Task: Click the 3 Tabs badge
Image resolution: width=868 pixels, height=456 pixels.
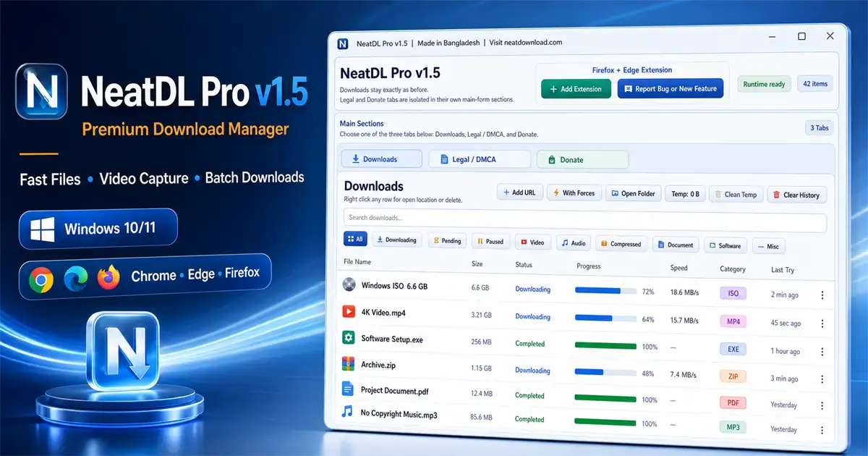Action: click(x=820, y=128)
